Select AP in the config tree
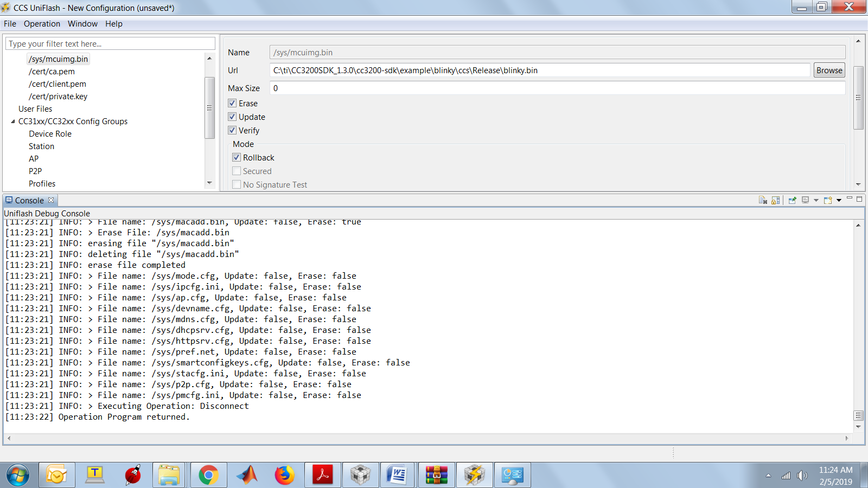This screenshot has width=868, height=488. [34, 159]
